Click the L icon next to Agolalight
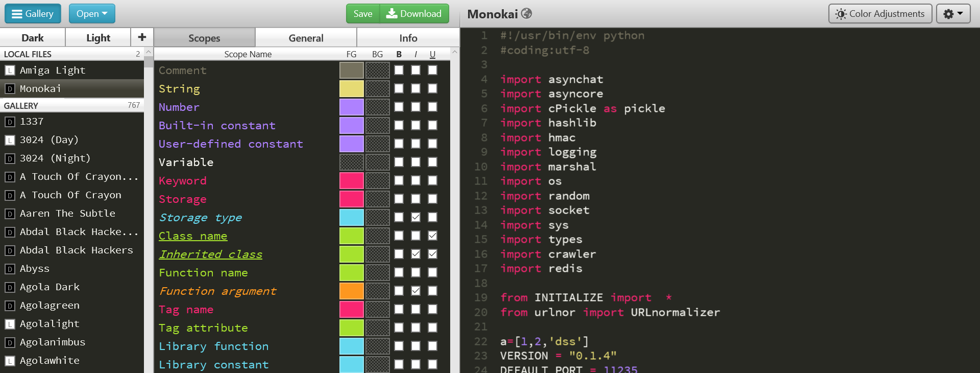 click(10, 324)
